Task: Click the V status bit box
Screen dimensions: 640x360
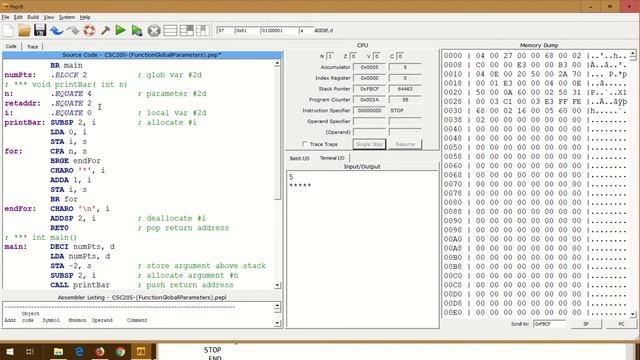Action: tap(377, 56)
